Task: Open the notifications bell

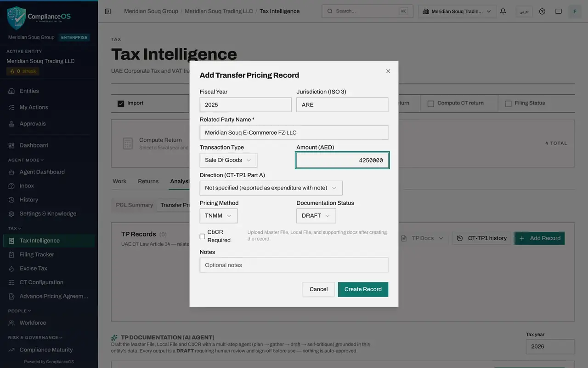Action: pos(503,11)
